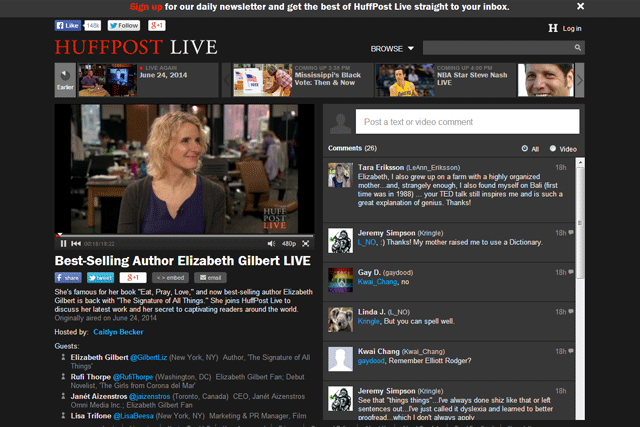
Task: Click the Kwai Chang commenter name
Action: click(x=379, y=351)
